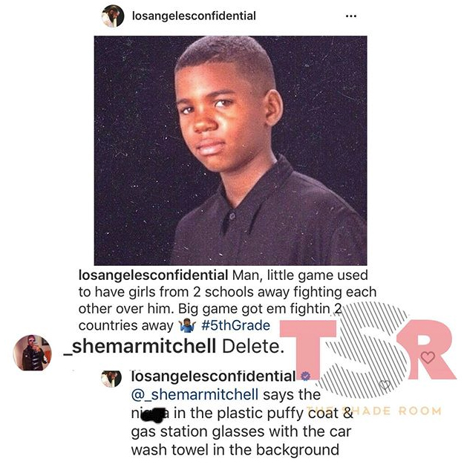Image resolution: width=464 pixels, height=476 pixels.
Task: Open the boy's portrait photo in the post
Action: pos(231,151)
